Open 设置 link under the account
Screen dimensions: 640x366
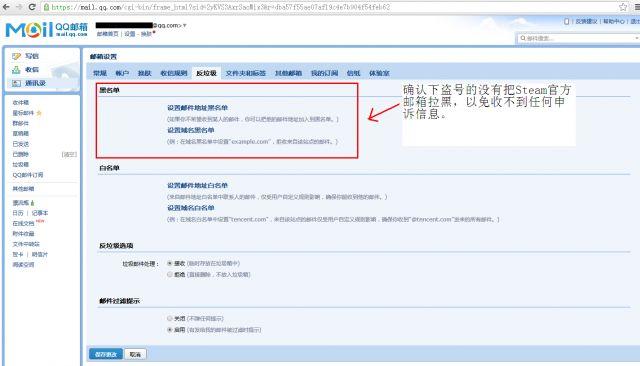click(x=130, y=34)
